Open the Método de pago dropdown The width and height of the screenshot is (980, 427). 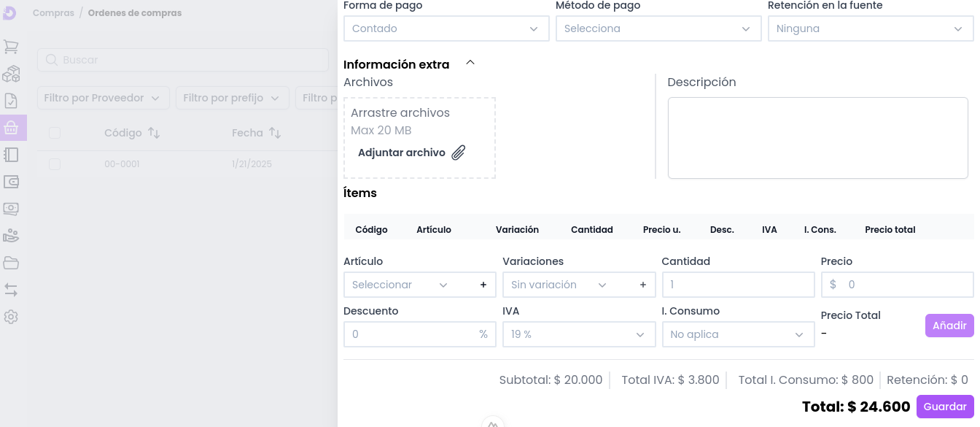pyautogui.click(x=657, y=28)
